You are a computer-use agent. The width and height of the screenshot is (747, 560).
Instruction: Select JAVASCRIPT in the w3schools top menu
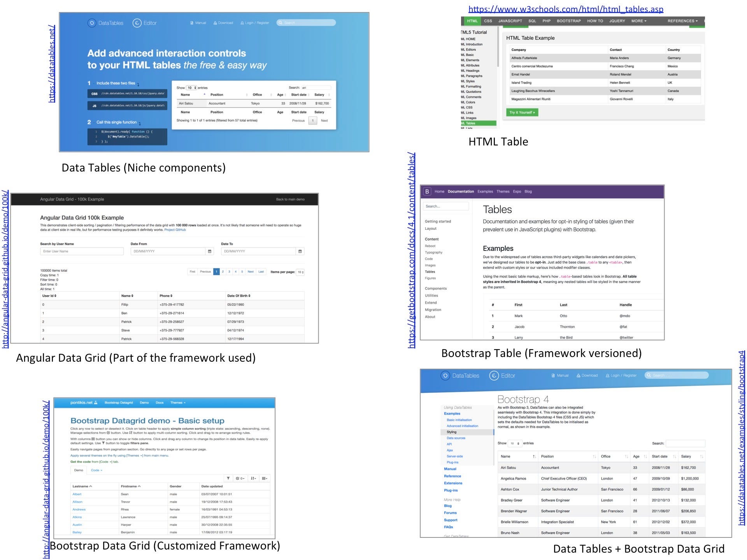pos(510,21)
